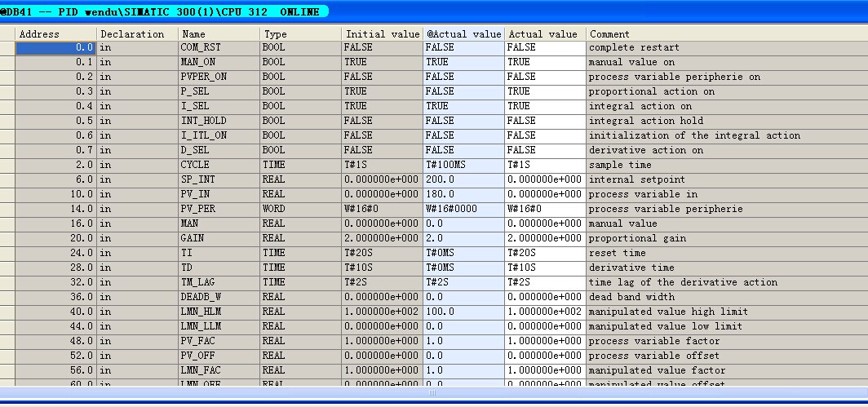Click the Address column header

[56, 33]
